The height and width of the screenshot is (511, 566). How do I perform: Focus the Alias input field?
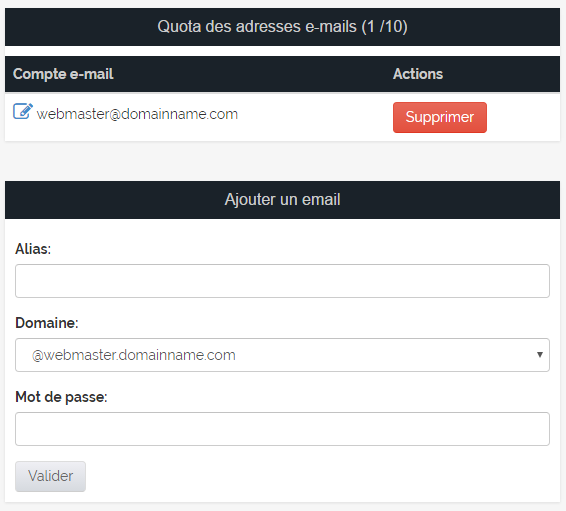click(282, 281)
